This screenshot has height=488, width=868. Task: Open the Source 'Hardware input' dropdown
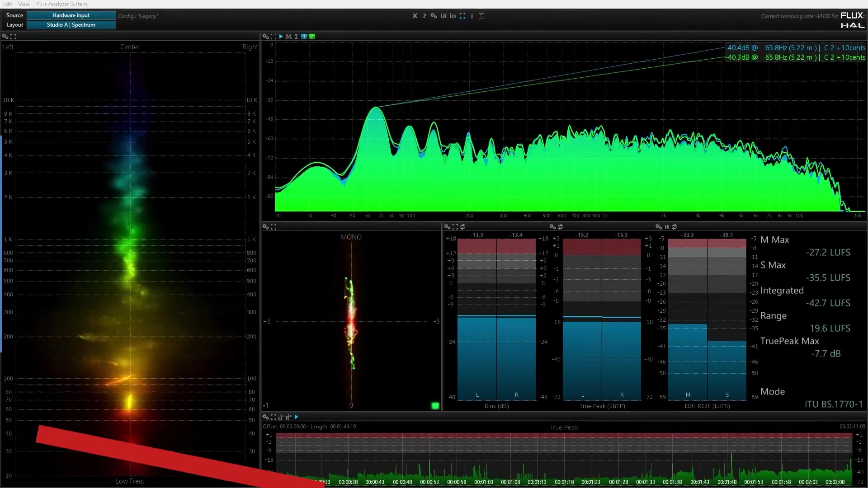coord(71,15)
